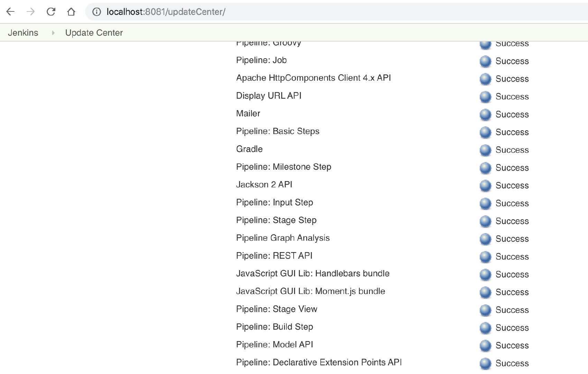Click the status ball for Pipeline: Stage View
This screenshot has height=374, width=588.
click(485, 310)
